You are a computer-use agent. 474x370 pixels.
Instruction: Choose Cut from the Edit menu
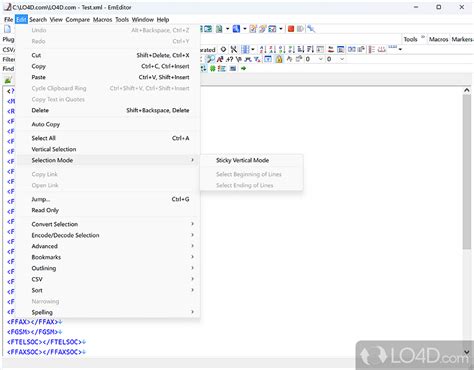(108, 55)
